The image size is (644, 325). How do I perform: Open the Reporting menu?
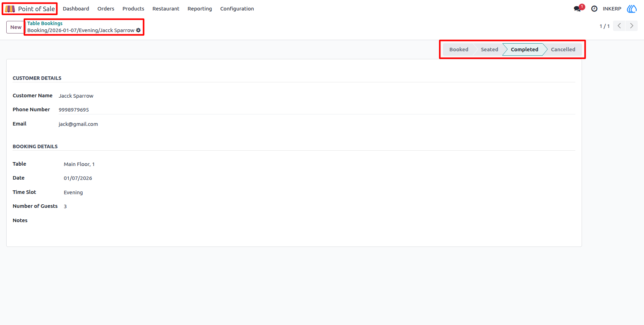click(200, 9)
